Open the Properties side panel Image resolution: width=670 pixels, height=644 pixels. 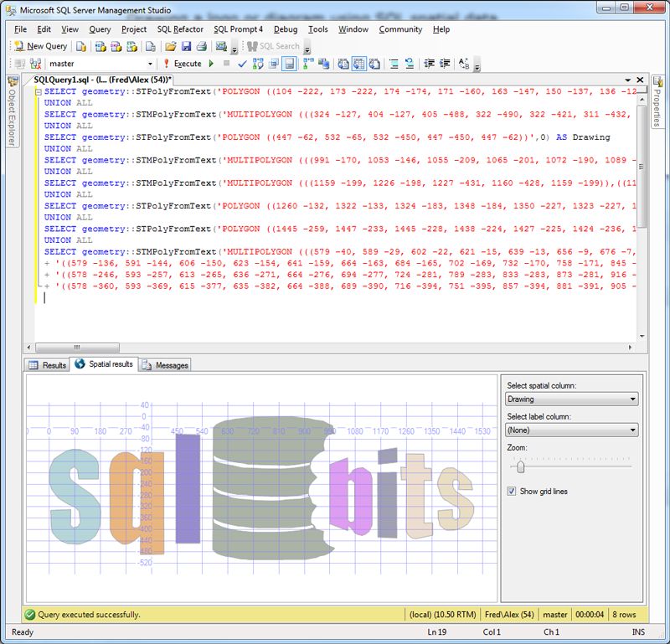[x=657, y=101]
